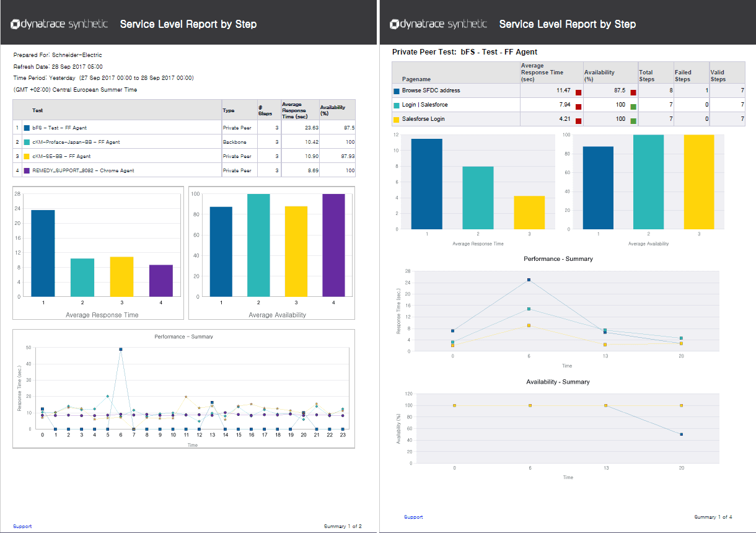Click the 10.90 average response time value
The width and height of the screenshot is (756, 533).
tap(311, 156)
